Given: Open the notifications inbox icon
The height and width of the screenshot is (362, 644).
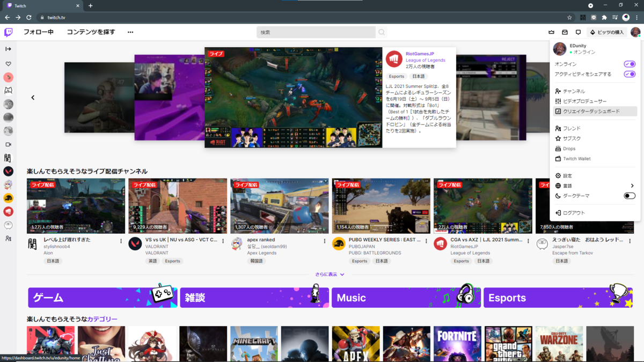Looking at the screenshot, I should point(565,32).
